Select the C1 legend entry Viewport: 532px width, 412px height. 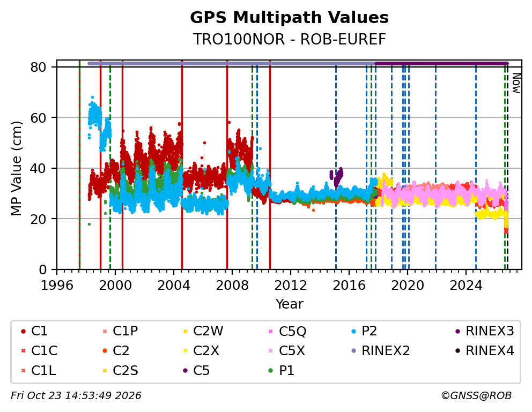[x=34, y=331]
